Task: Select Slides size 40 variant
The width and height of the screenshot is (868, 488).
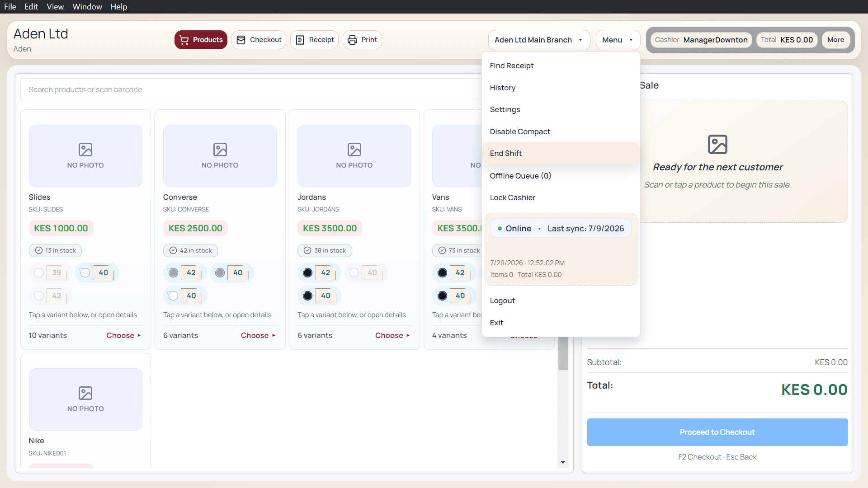Action: tap(97, 272)
